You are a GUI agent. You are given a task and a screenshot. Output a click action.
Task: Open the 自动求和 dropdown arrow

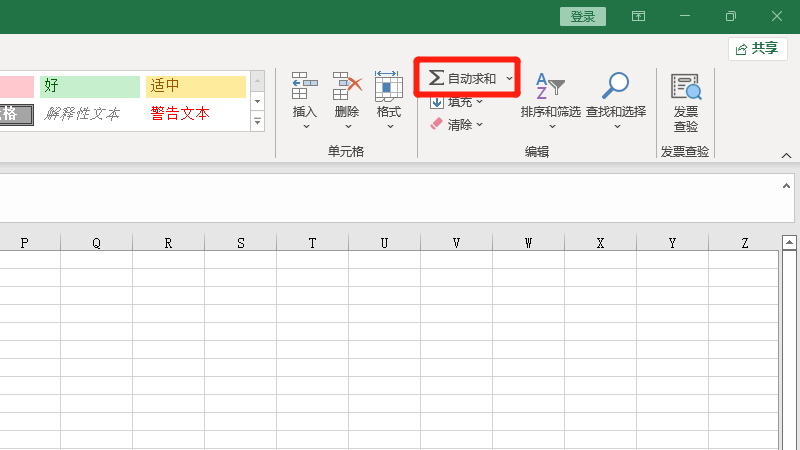[x=509, y=78]
